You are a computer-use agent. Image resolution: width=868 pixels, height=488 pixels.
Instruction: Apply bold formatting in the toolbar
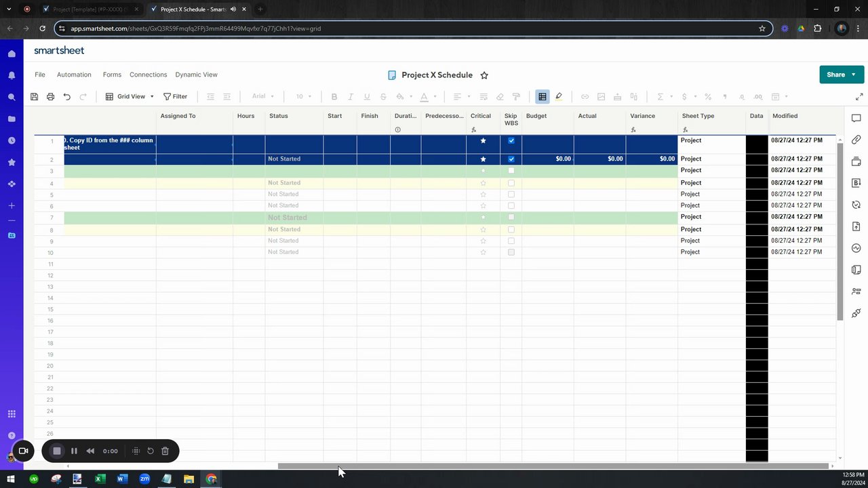pos(334,97)
